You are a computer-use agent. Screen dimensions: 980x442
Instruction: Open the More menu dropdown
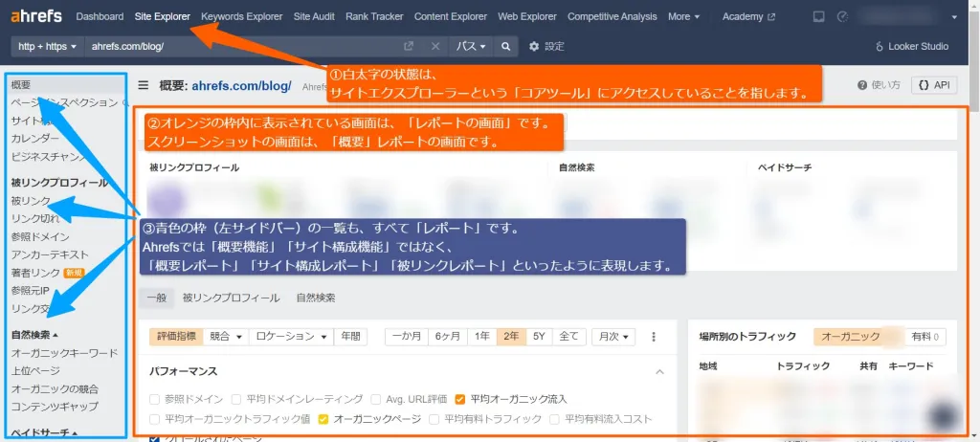click(683, 17)
